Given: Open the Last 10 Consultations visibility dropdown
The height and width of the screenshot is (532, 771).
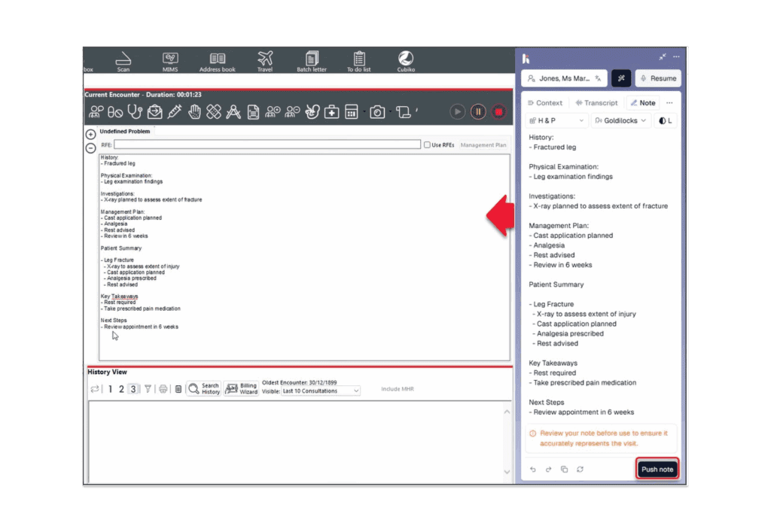Looking at the screenshot, I should coord(322,391).
